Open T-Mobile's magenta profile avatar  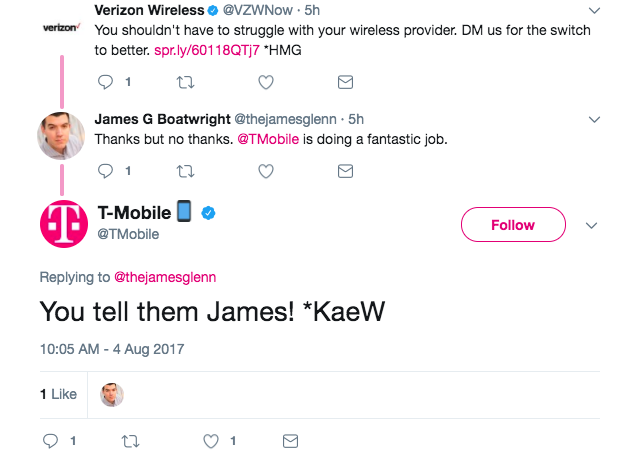tap(64, 224)
